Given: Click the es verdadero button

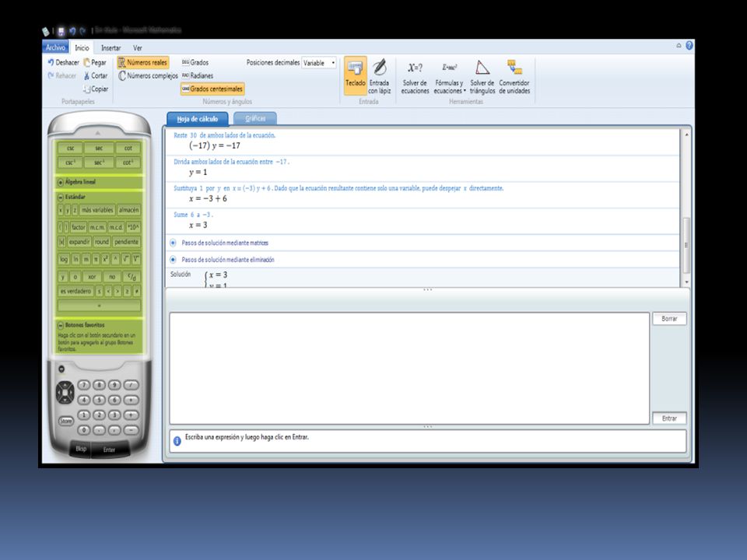Looking at the screenshot, I should (x=75, y=291).
